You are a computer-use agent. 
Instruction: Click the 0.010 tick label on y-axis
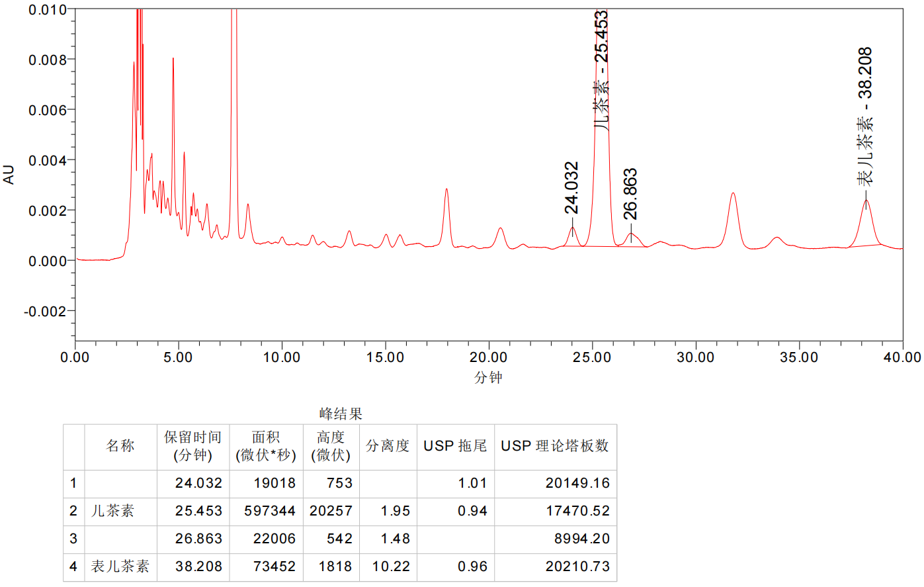(x=48, y=10)
